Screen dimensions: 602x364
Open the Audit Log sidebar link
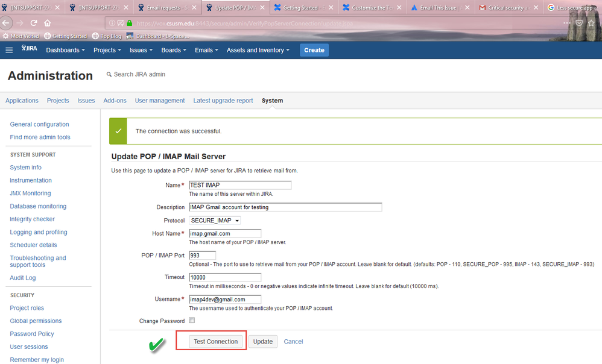(x=23, y=278)
